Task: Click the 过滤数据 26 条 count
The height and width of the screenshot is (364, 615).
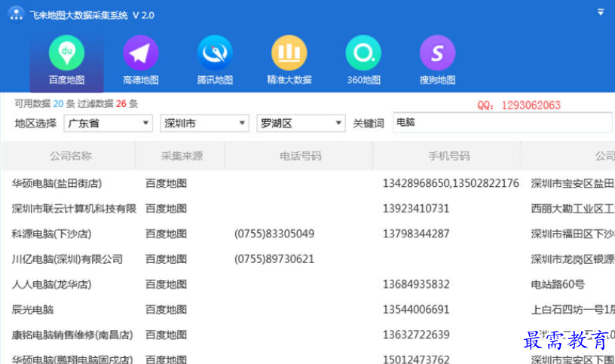Action: pyautogui.click(x=108, y=103)
